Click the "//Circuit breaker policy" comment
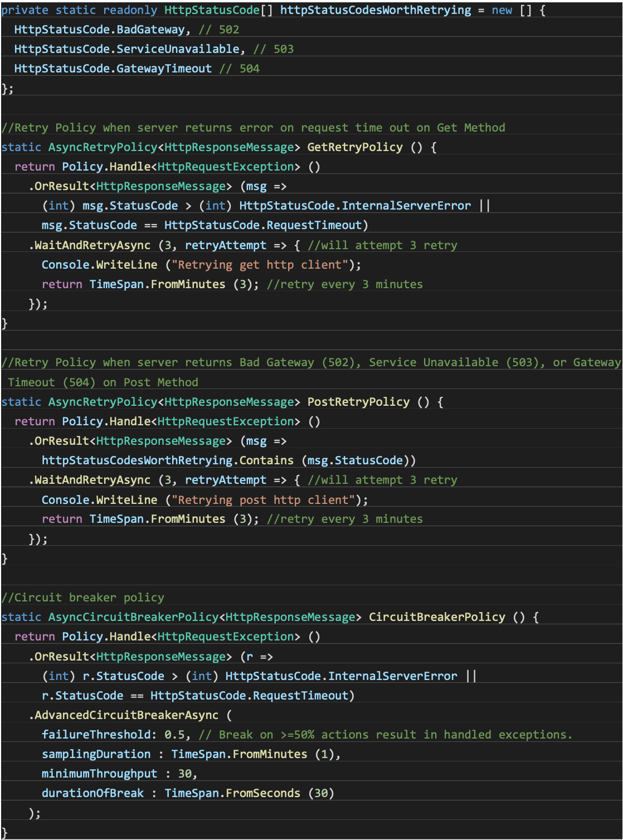The height and width of the screenshot is (840, 623). tap(82, 598)
